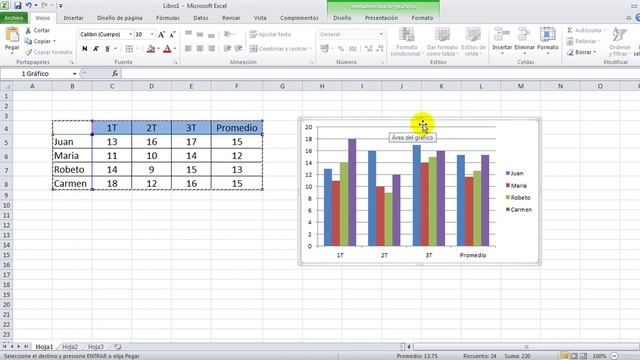Switch to sheet Hoja2
The height and width of the screenshot is (360, 640).
pos(70,347)
